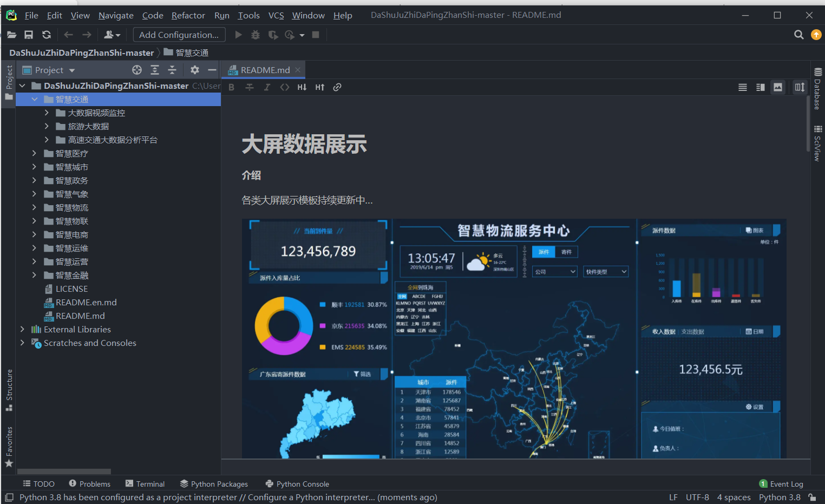Expand the 智慧医疗 folder
The height and width of the screenshot is (504, 825).
point(34,153)
